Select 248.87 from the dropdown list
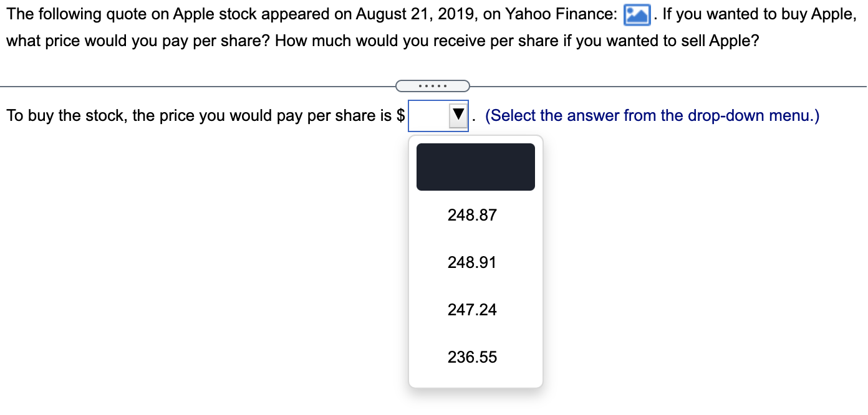This screenshot has width=868, height=415. pyautogui.click(x=472, y=215)
